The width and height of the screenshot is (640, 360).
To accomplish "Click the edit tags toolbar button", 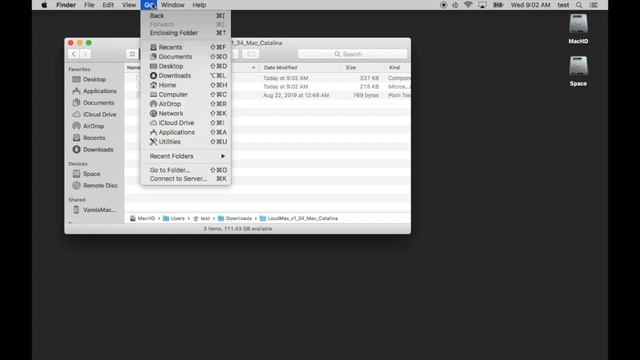I will (251, 54).
